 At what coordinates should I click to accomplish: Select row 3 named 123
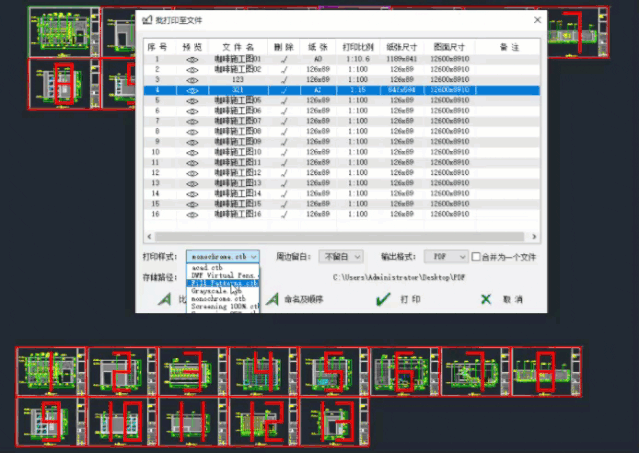(238, 80)
